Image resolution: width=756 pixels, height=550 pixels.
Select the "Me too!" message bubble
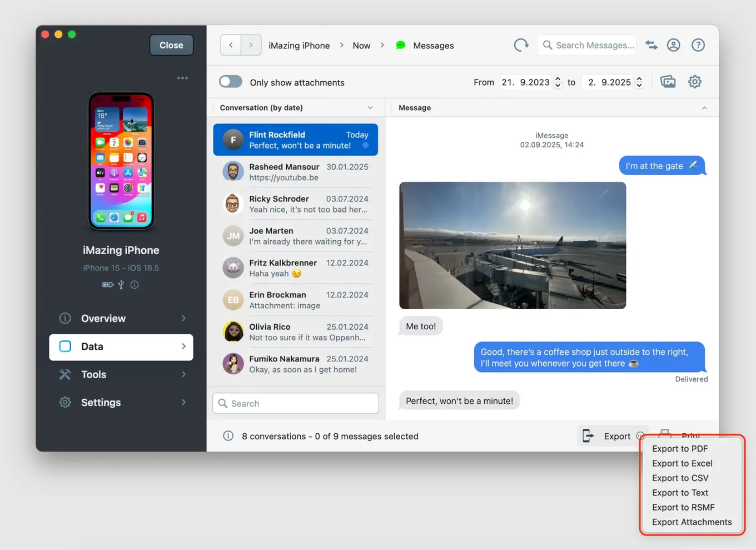click(421, 326)
